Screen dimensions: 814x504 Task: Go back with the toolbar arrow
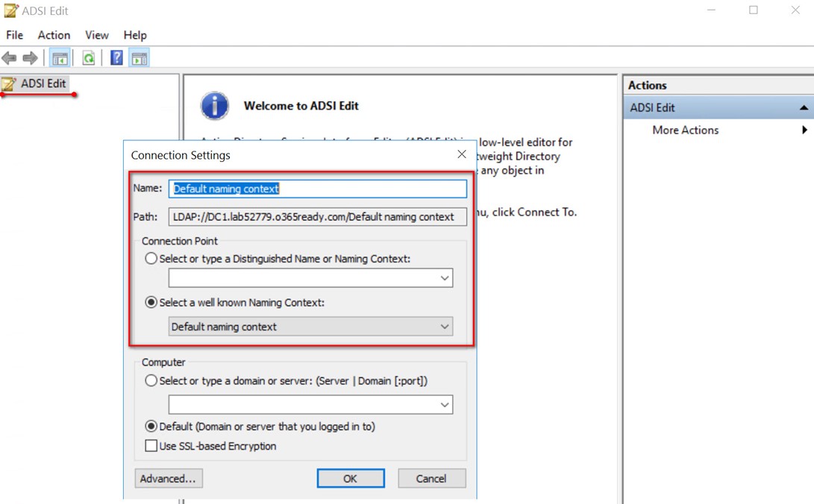(10, 58)
